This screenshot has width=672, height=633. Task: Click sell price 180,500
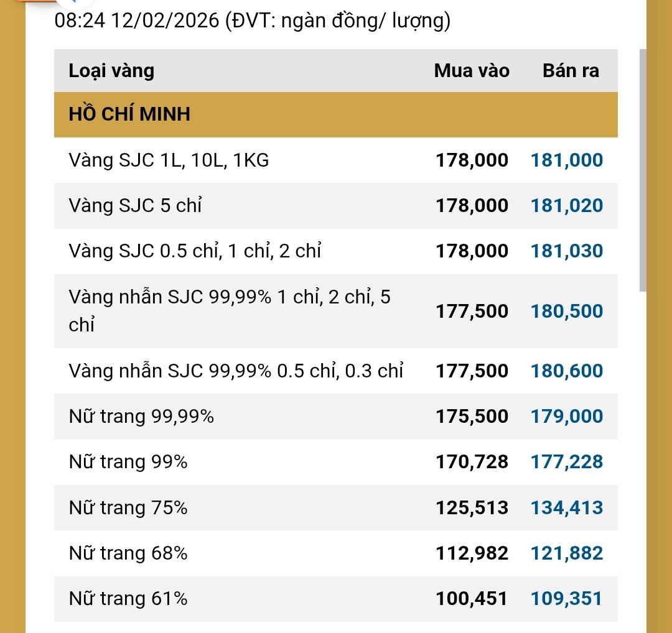point(566,311)
